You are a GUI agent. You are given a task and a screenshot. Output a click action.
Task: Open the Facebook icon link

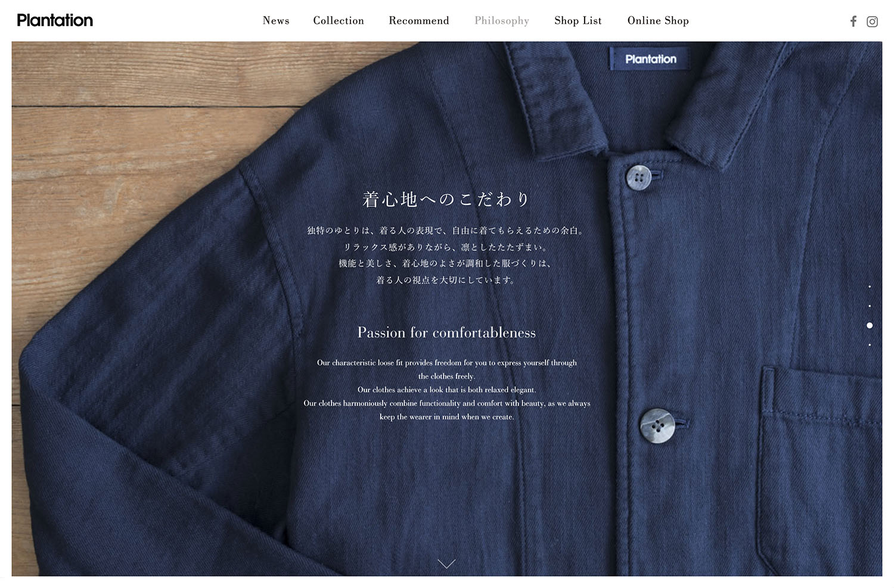[853, 21]
